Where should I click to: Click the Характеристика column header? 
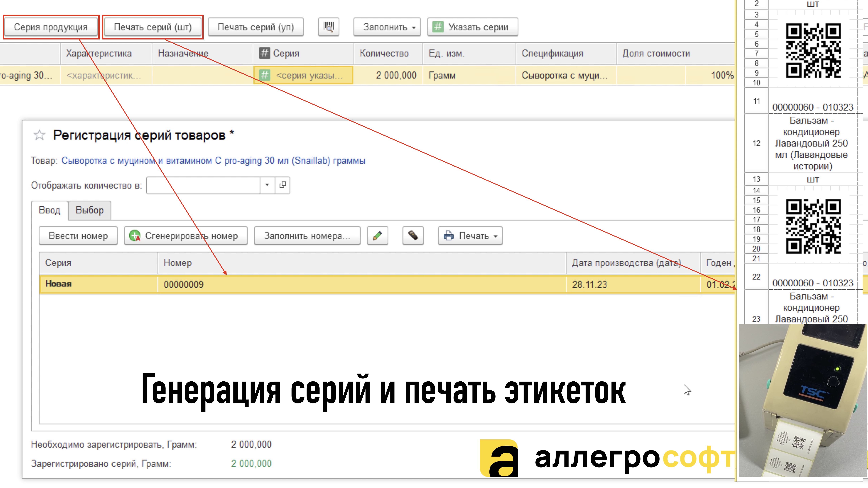point(106,53)
